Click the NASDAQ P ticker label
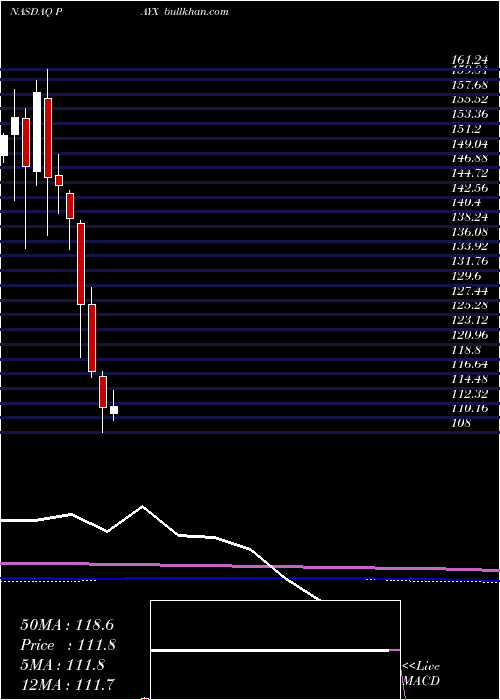Viewport: 500px width, 700px height. [x=36, y=12]
